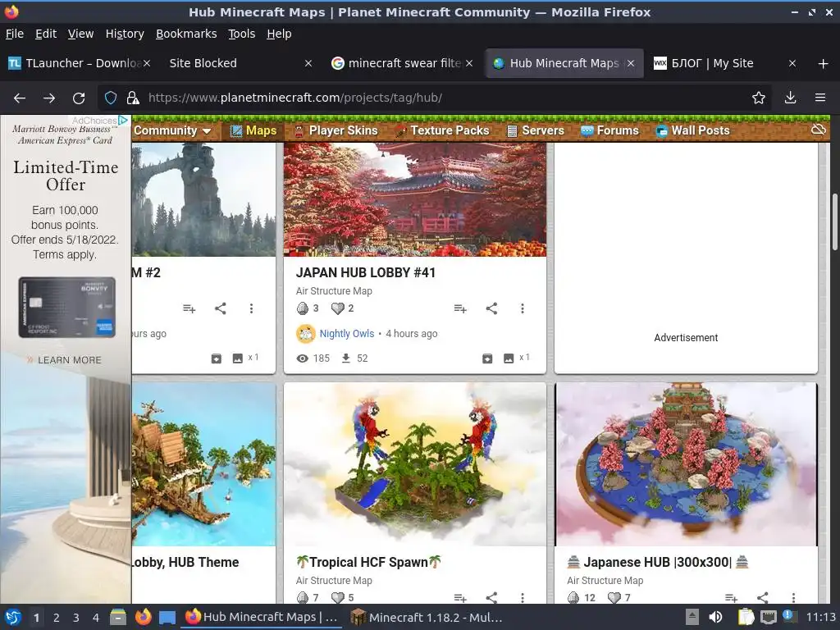Give a diamond to Tropical HCF Spawn
The height and width of the screenshot is (630, 840).
(x=303, y=597)
